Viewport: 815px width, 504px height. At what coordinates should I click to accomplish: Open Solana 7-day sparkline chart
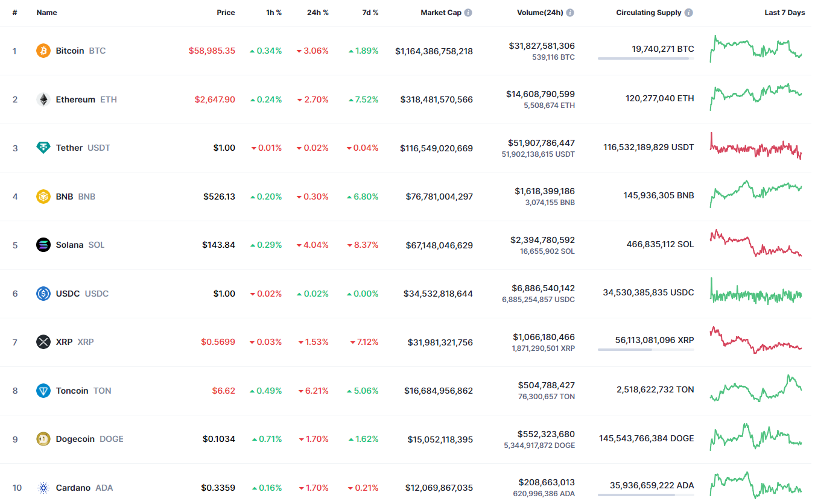click(756, 244)
